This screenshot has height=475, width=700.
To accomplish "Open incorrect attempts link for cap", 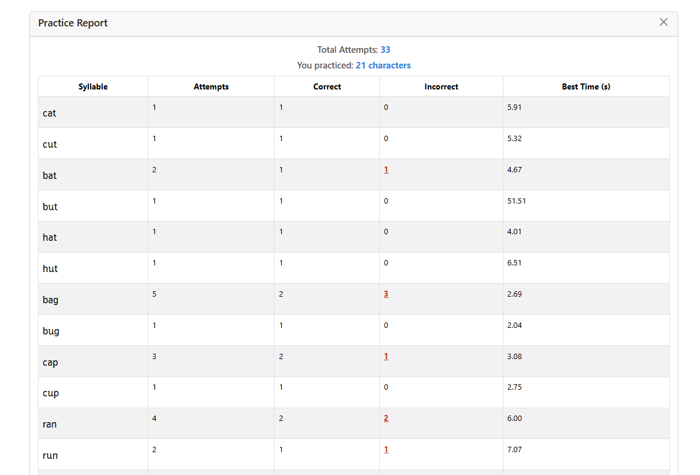I will click(386, 357).
